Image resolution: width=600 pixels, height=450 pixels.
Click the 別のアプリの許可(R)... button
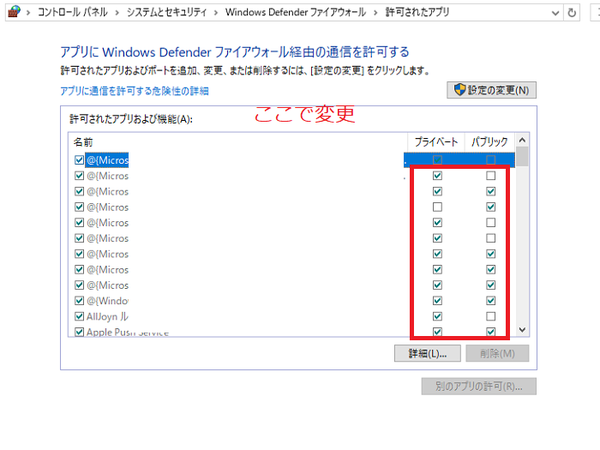tap(479, 386)
